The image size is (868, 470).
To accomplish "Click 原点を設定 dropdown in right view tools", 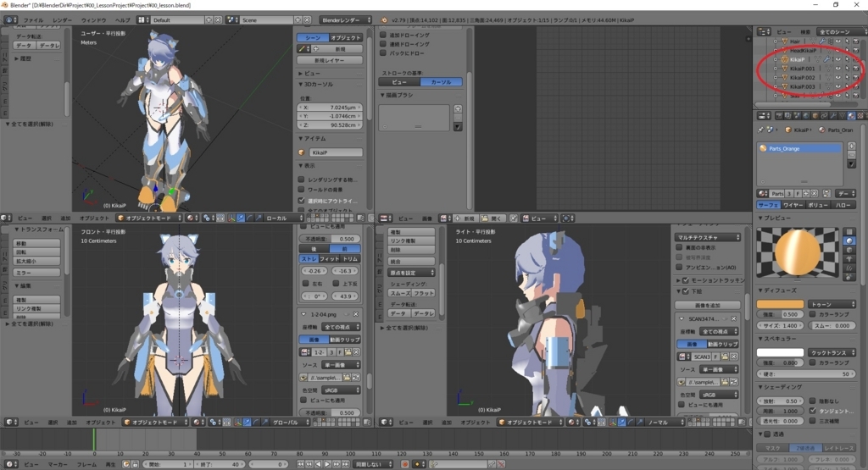I will [x=411, y=273].
